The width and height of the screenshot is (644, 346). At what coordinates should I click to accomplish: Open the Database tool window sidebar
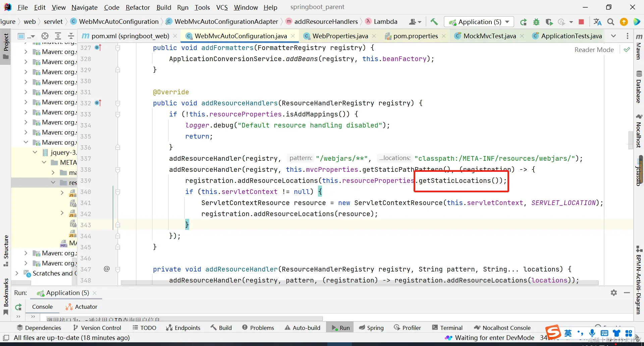[639, 87]
